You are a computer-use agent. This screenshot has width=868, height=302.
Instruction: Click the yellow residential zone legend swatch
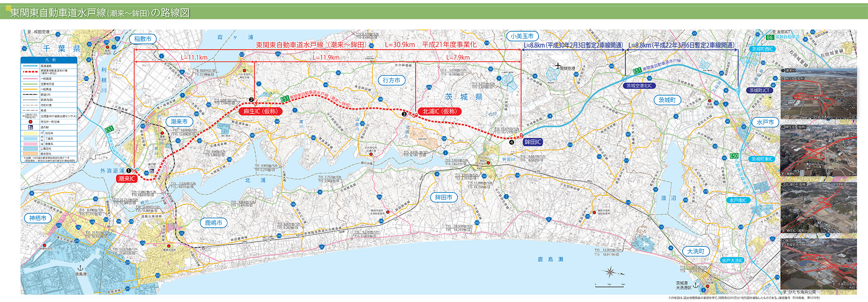click(30, 133)
